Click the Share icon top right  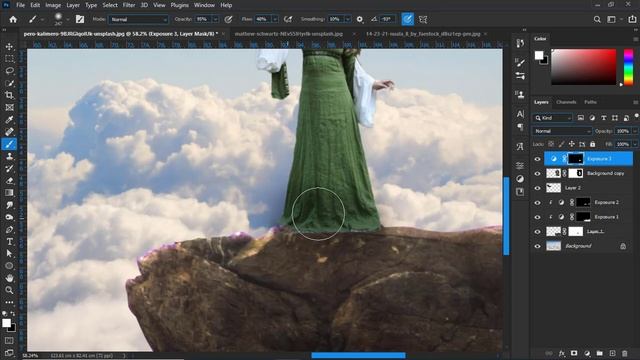[x=632, y=19]
